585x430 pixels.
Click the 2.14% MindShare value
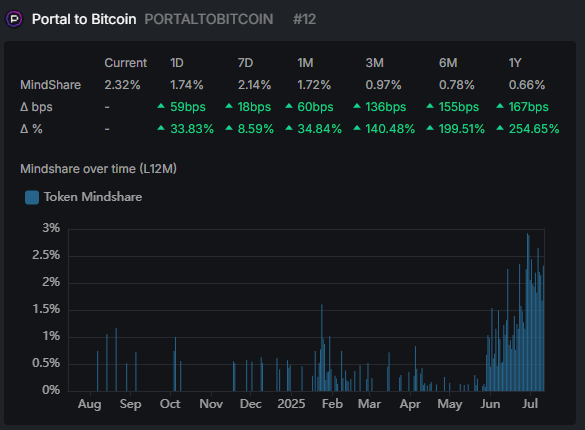pyautogui.click(x=254, y=85)
